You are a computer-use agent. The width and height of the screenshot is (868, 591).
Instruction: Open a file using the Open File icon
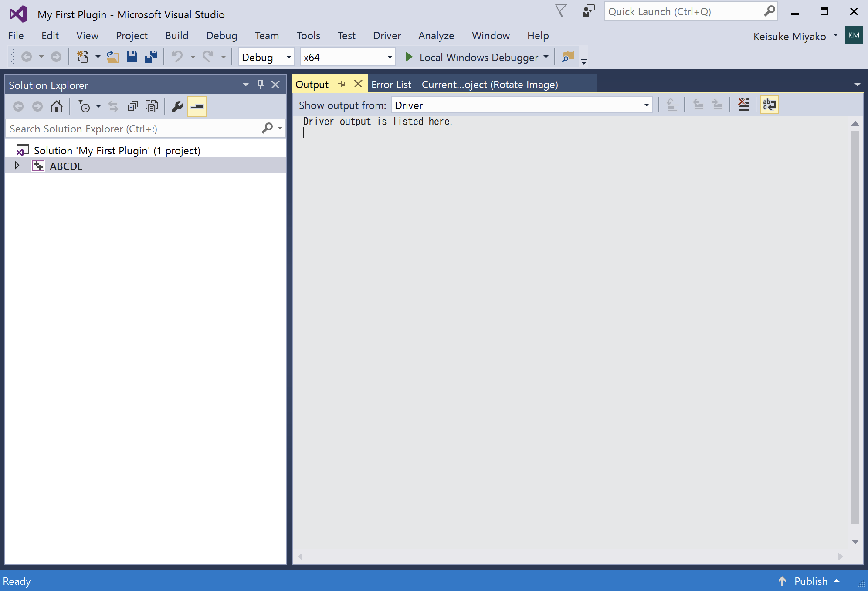(112, 57)
